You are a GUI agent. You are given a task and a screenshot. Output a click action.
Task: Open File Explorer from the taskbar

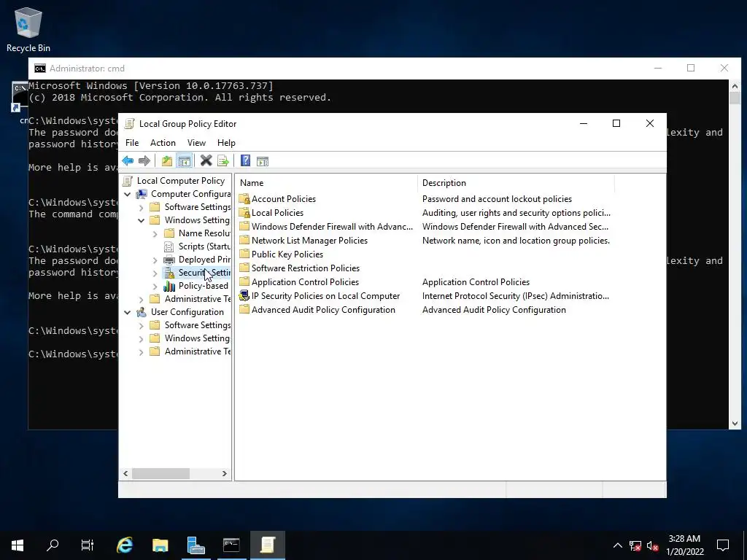(160, 545)
